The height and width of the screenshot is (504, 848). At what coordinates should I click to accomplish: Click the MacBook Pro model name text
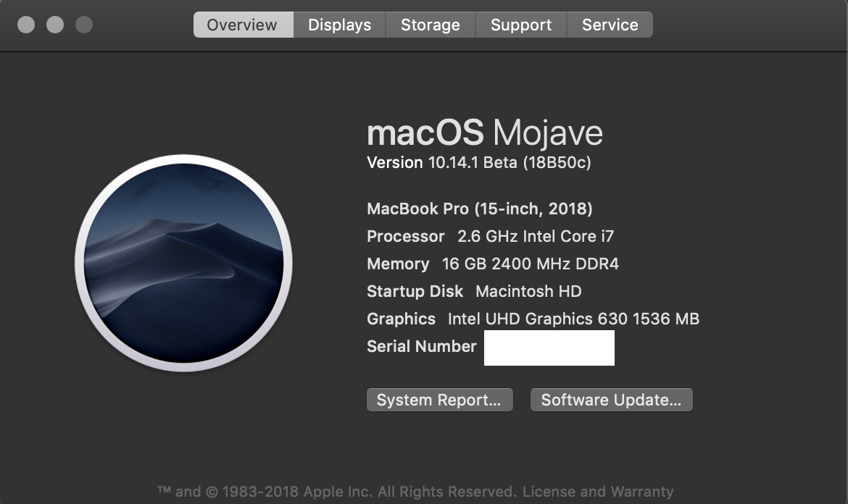(480, 209)
